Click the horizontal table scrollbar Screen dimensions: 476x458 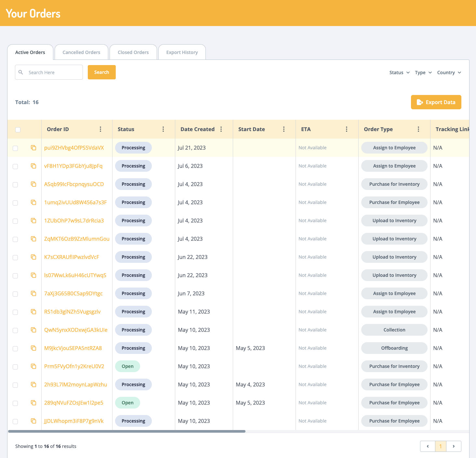pyautogui.click(x=127, y=431)
